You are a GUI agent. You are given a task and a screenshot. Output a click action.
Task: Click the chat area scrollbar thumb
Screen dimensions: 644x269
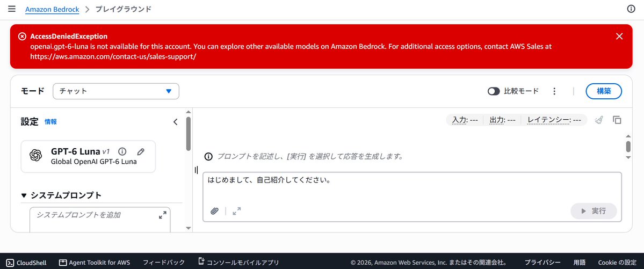tap(628, 147)
